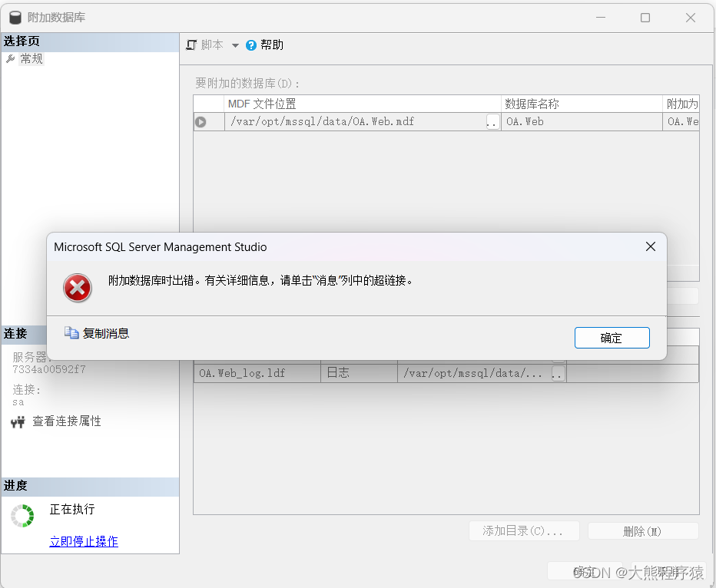Open the browse button for OA.Web_log.ldf path
The image size is (716, 588).
coord(557,372)
